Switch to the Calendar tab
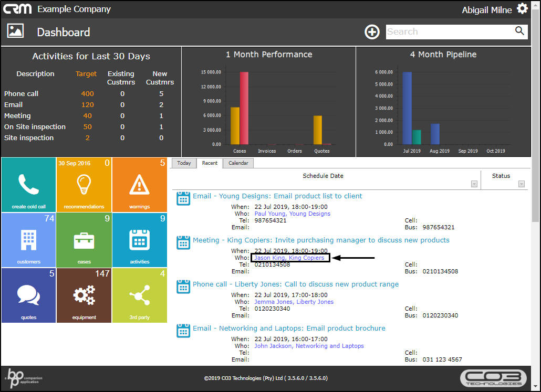541x392 pixels. click(238, 163)
